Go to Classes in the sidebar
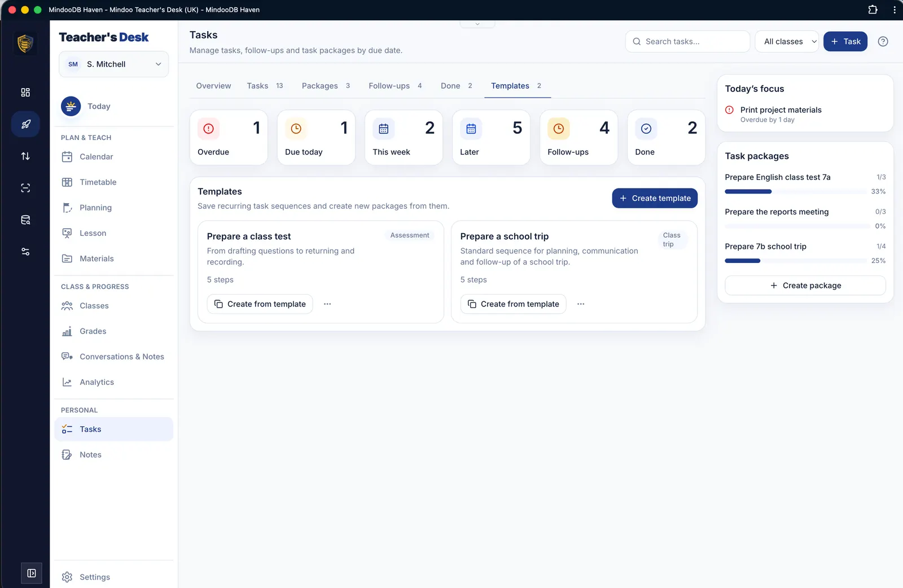Screen dimensions: 903x588 coord(114,306)
